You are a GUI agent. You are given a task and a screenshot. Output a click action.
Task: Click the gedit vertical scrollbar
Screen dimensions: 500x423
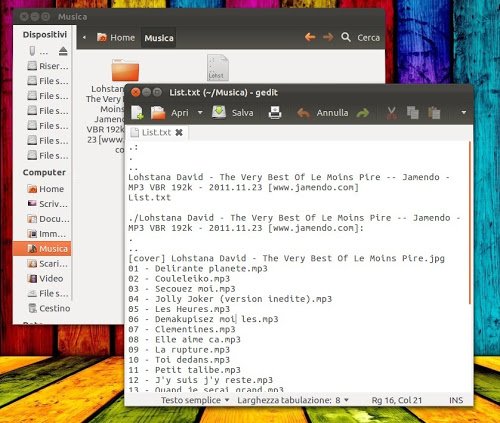(470, 223)
